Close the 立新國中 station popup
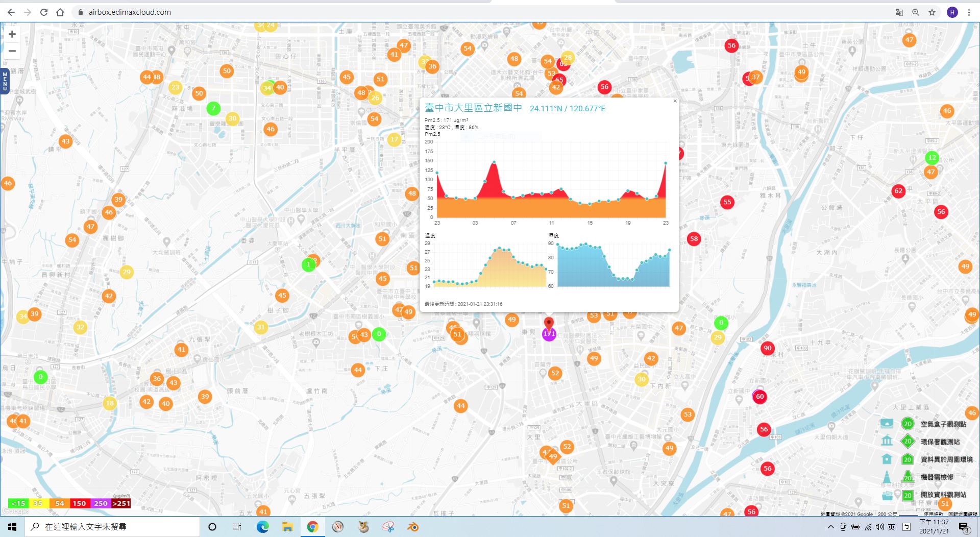The height and width of the screenshot is (537, 980). coord(675,101)
